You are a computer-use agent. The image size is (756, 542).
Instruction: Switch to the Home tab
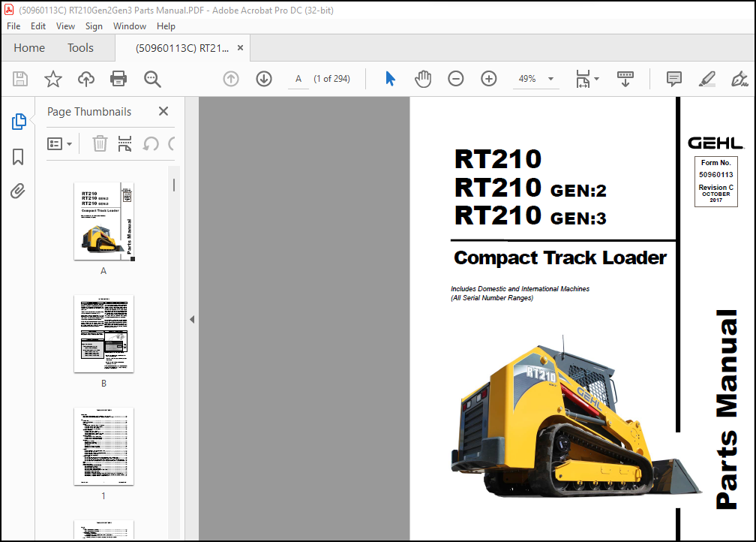[x=29, y=48]
